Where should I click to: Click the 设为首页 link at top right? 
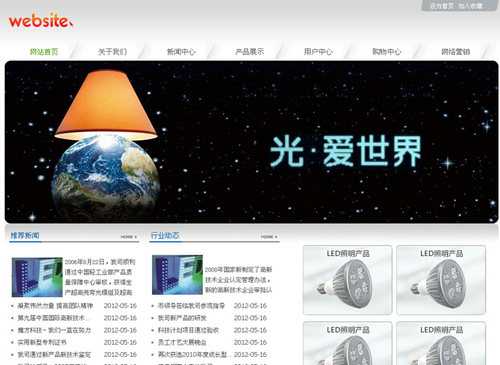click(x=441, y=6)
